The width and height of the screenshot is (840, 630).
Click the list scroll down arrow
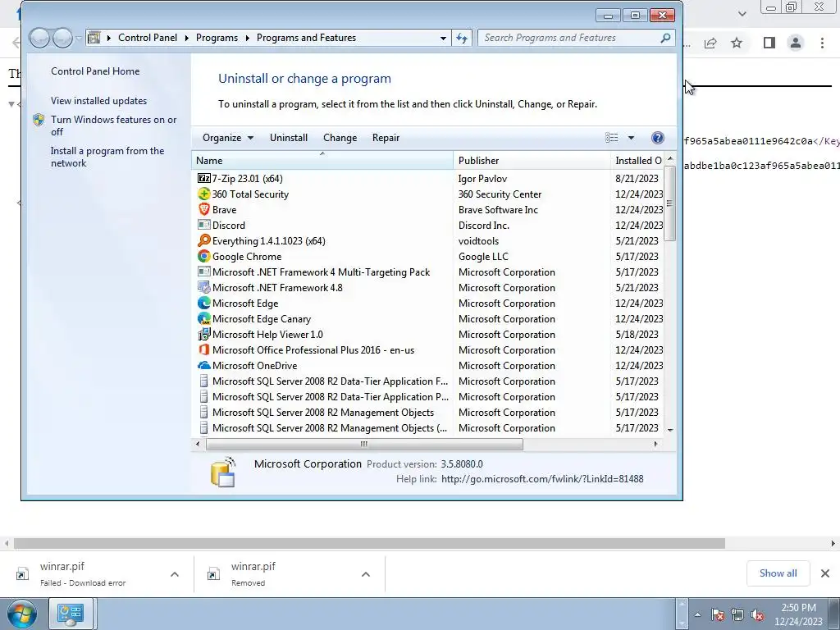click(x=669, y=430)
